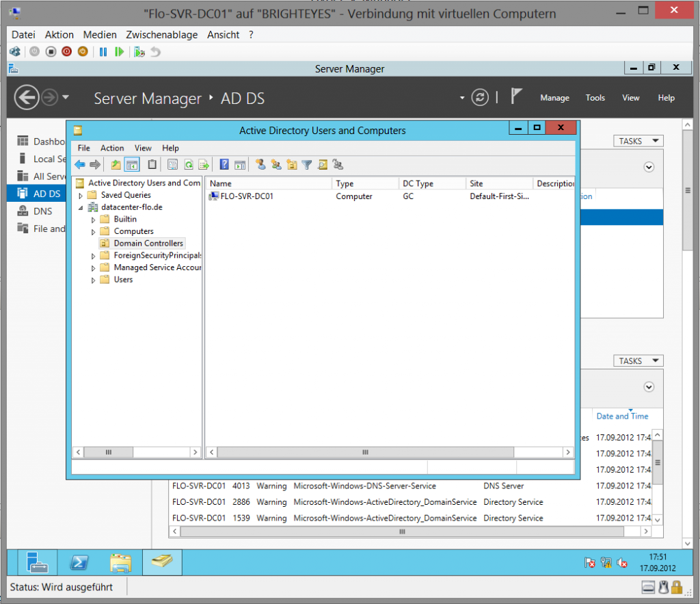Image resolution: width=700 pixels, height=604 pixels.
Task: Open Server Manager notifications flag
Action: (x=516, y=96)
